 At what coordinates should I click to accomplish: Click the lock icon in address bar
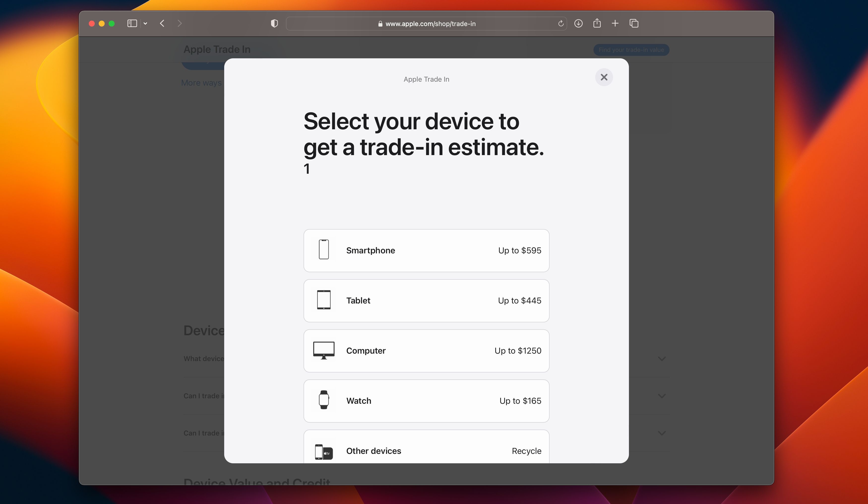(x=380, y=24)
